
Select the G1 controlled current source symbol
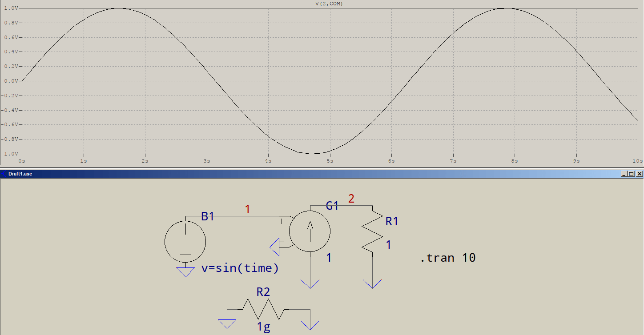click(x=310, y=231)
